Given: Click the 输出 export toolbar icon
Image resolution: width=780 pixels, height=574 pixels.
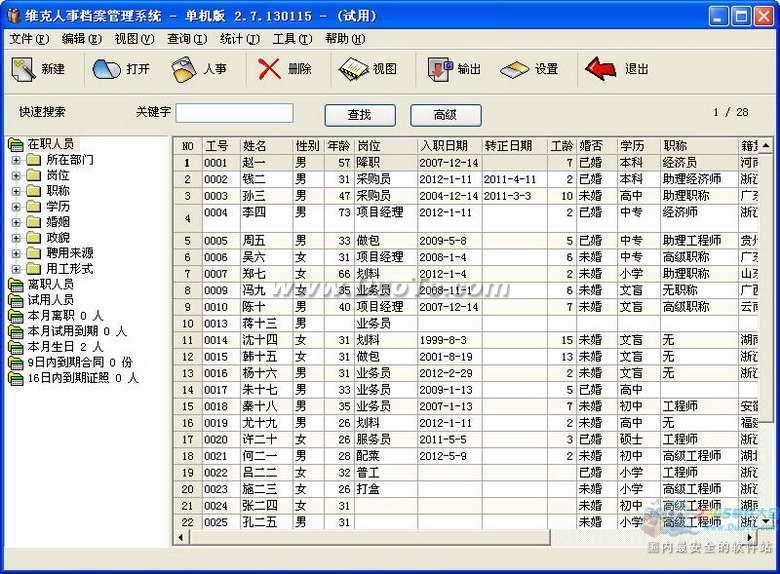Looking at the screenshot, I should [440, 69].
